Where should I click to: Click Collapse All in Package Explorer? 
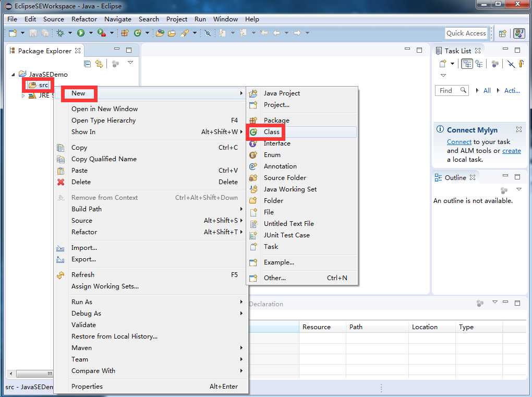click(x=87, y=64)
